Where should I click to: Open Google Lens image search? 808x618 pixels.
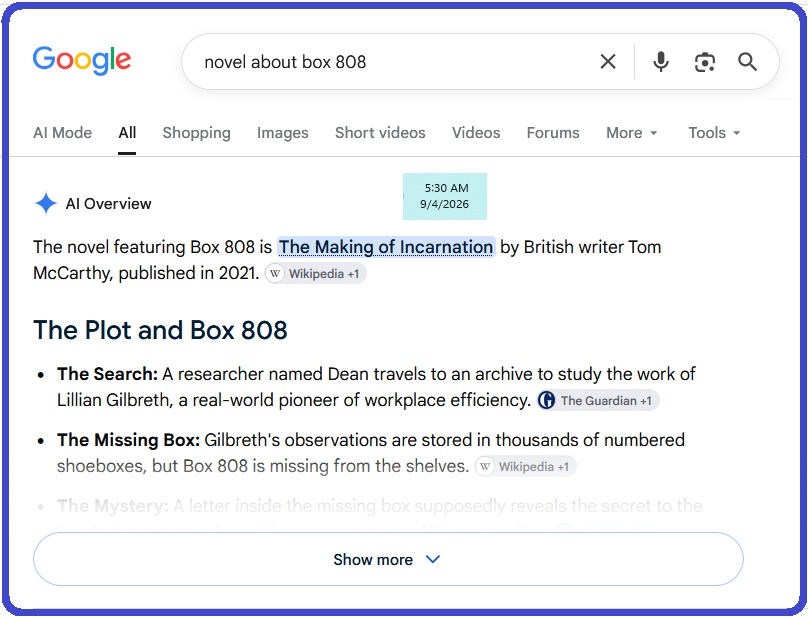(704, 62)
